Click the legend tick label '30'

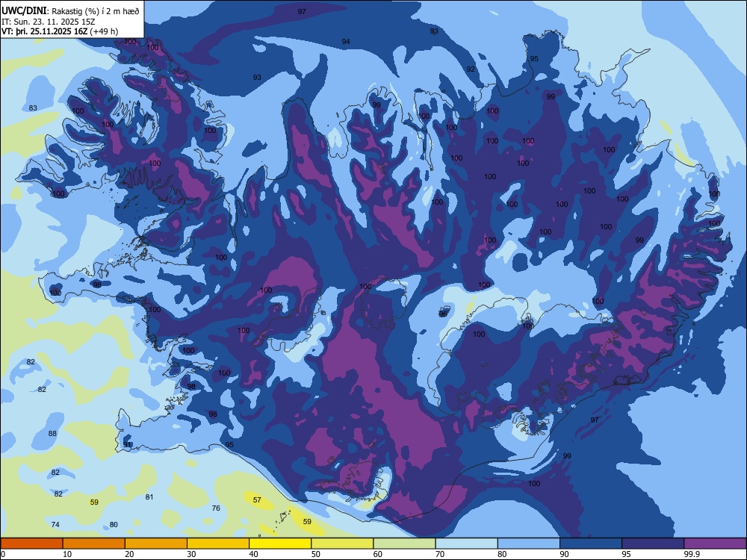click(x=191, y=554)
